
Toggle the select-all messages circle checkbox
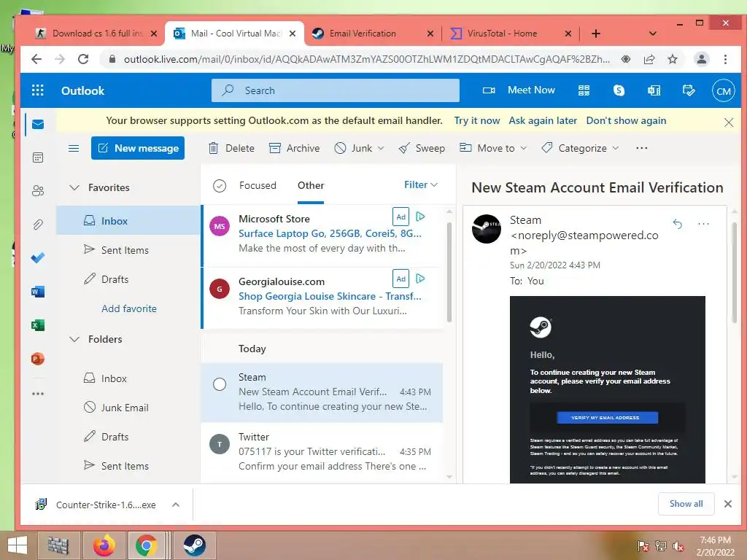tap(220, 186)
